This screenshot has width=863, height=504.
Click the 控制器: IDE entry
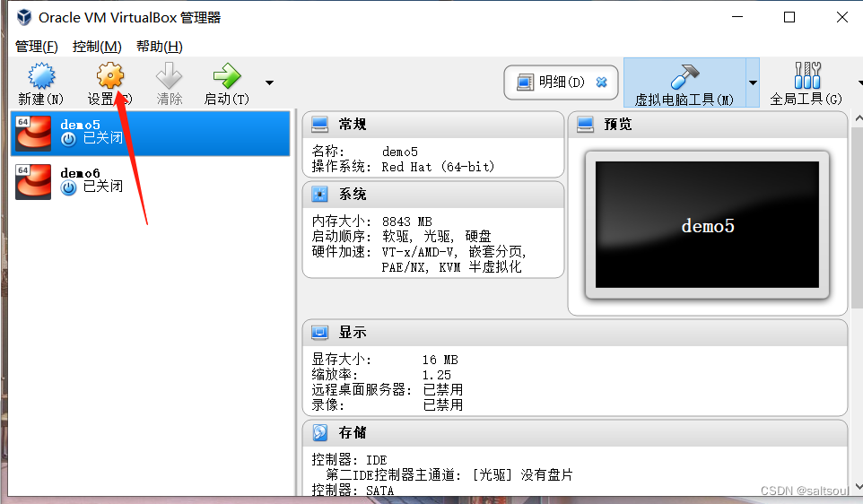pyautogui.click(x=350, y=460)
